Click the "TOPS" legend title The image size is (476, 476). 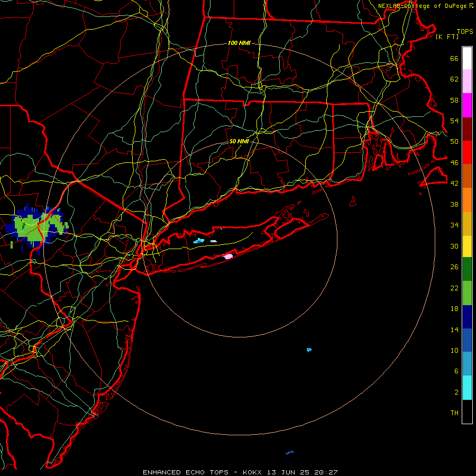tap(465, 31)
